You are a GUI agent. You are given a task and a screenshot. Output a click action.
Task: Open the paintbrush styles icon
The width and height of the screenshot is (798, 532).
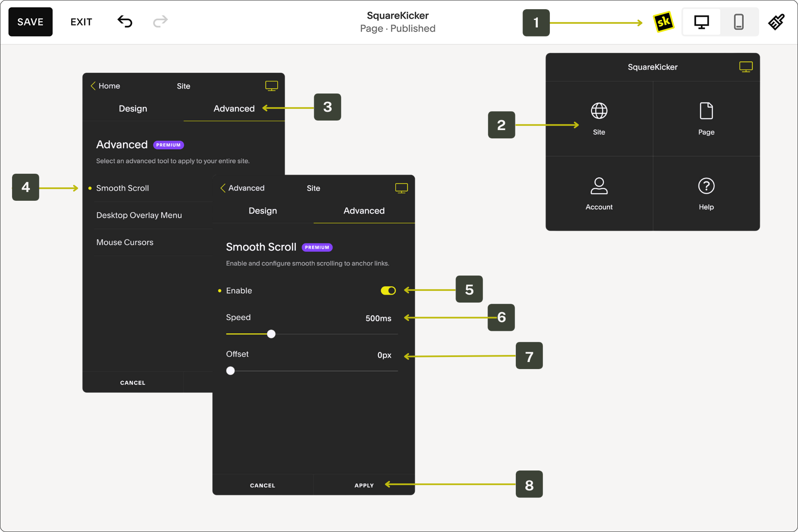(776, 22)
